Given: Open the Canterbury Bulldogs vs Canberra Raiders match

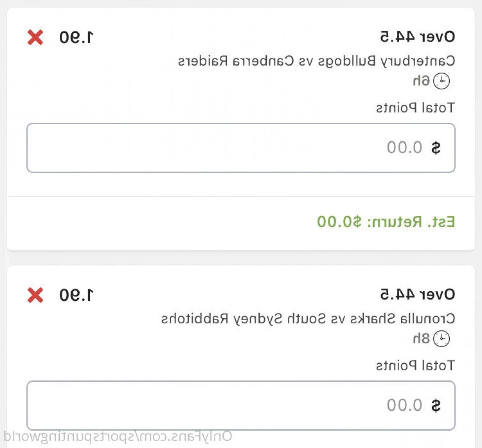Looking at the screenshot, I should click(316, 61).
